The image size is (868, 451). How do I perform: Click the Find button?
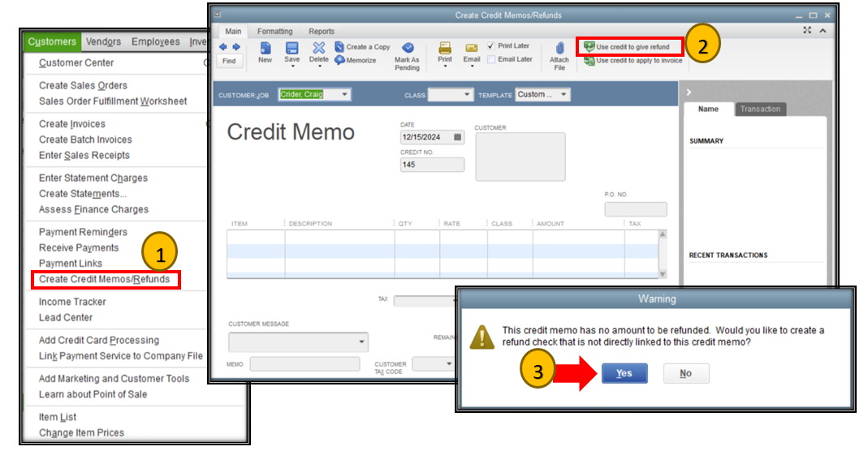click(x=229, y=61)
